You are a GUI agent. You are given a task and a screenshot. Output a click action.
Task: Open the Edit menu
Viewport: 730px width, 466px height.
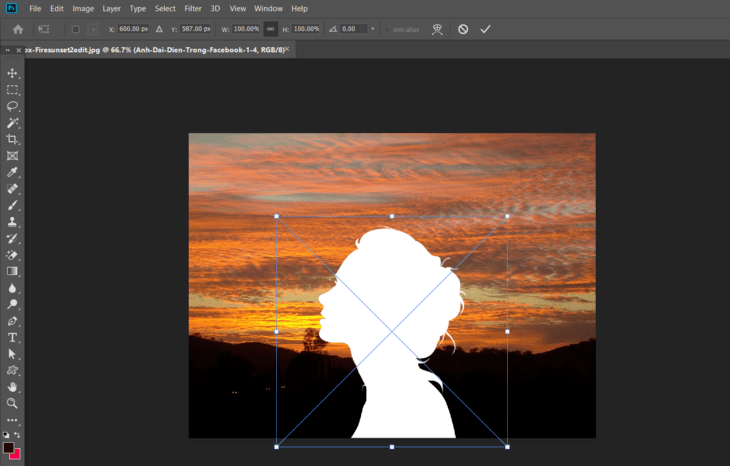tap(57, 8)
